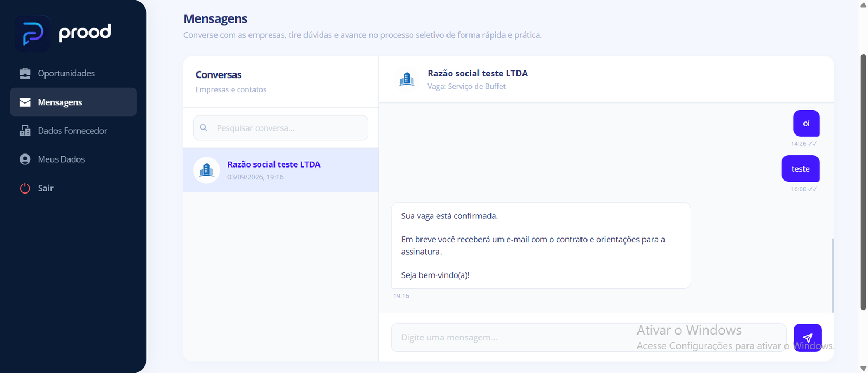Click the chat panel scrollbar thumb

(833, 275)
